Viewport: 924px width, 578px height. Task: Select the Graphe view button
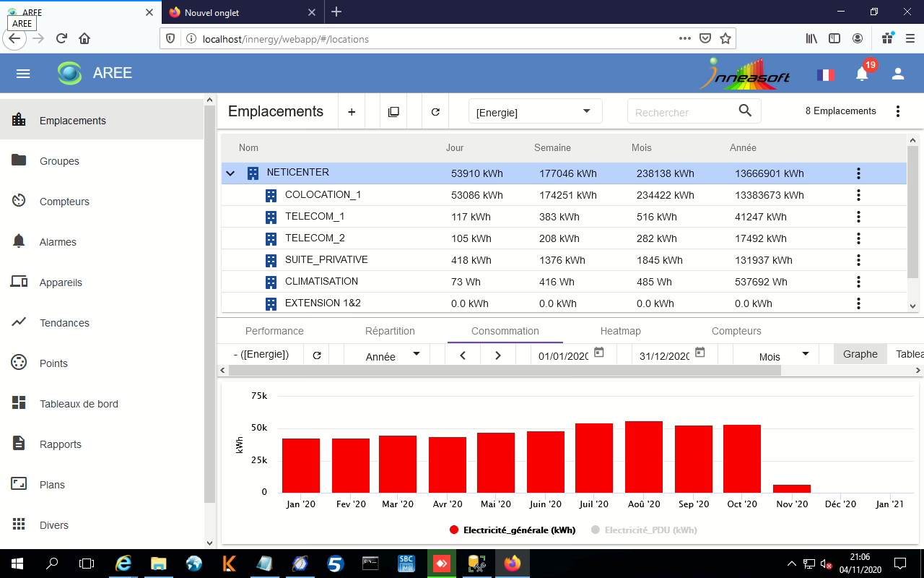(860, 354)
